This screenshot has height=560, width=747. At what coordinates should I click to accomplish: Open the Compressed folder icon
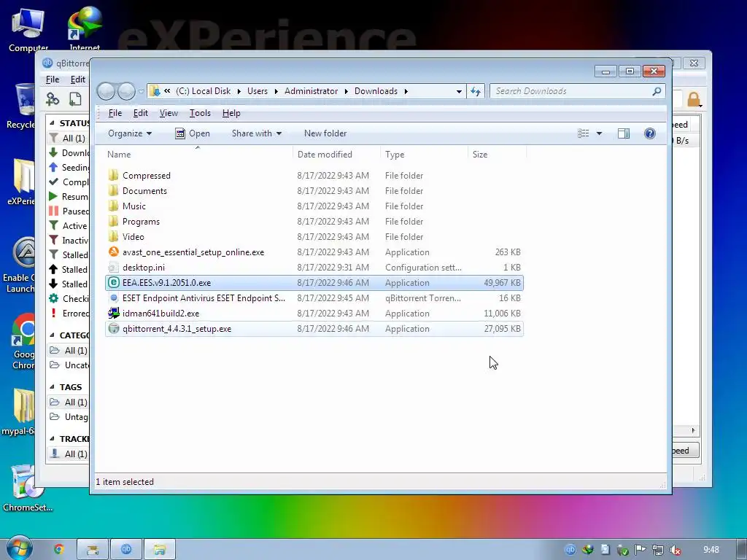coord(113,175)
